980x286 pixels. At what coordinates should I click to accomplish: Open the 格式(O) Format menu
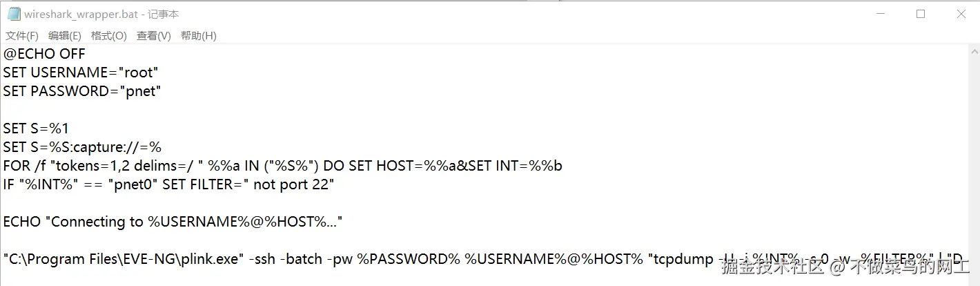point(109,36)
